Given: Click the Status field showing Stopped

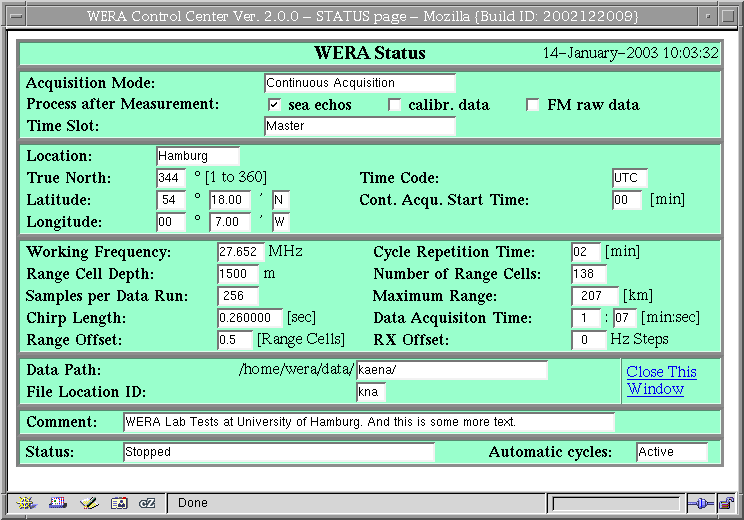Looking at the screenshot, I should 279,452.
